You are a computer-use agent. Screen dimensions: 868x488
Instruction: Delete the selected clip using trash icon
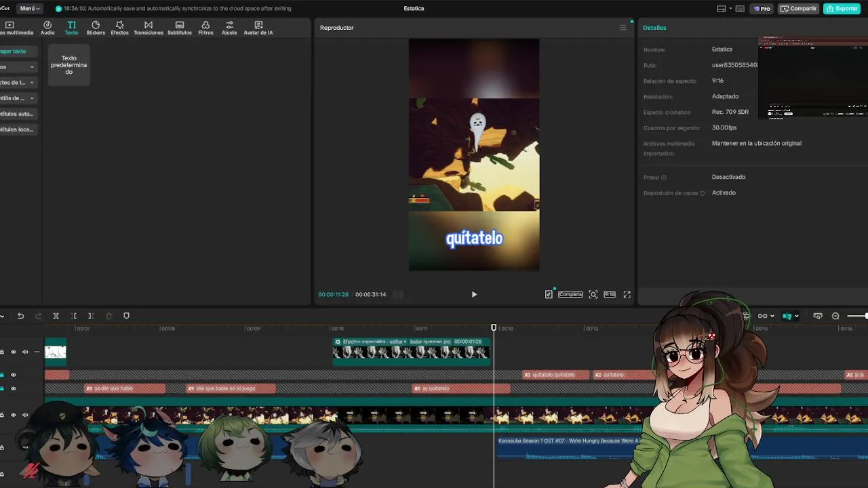coord(108,316)
